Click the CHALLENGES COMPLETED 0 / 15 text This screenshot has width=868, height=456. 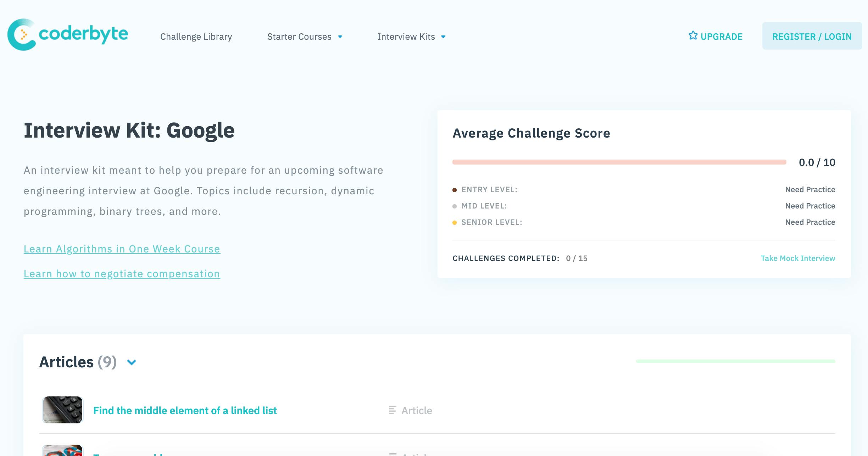[x=520, y=258]
